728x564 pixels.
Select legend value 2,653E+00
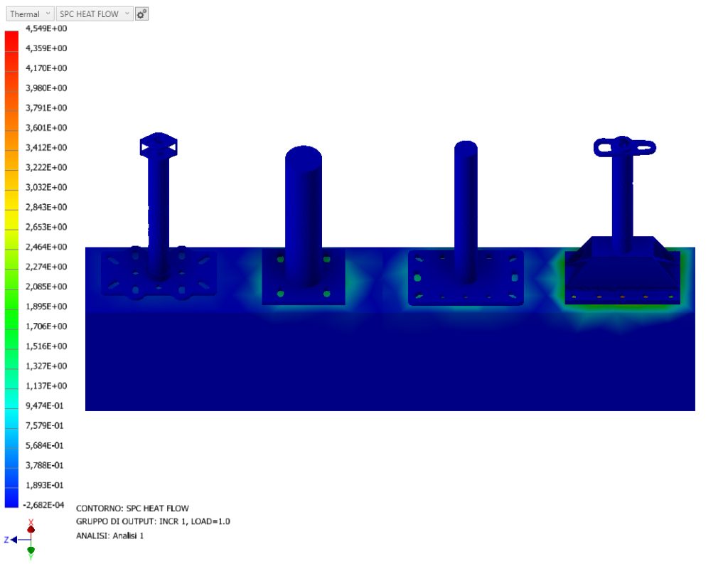(46, 227)
